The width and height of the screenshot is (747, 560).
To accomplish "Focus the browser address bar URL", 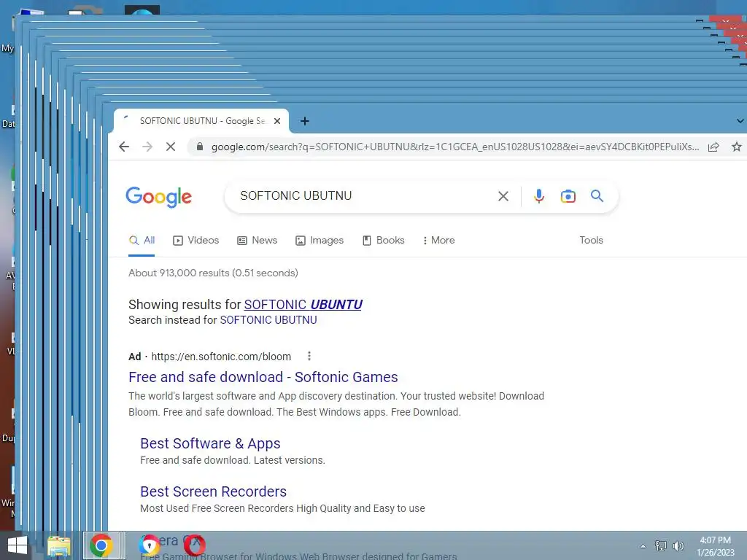I will click(455, 147).
